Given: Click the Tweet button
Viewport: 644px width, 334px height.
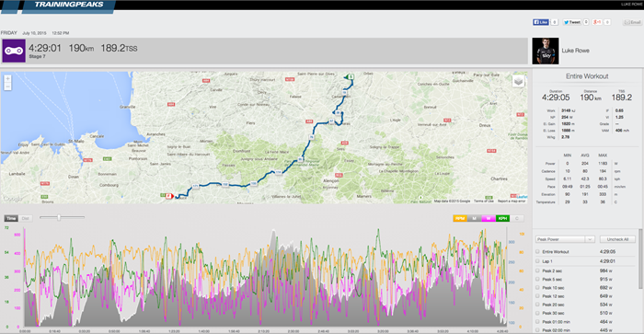Looking at the screenshot, I should pyautogui.click(x=572, y=22).
